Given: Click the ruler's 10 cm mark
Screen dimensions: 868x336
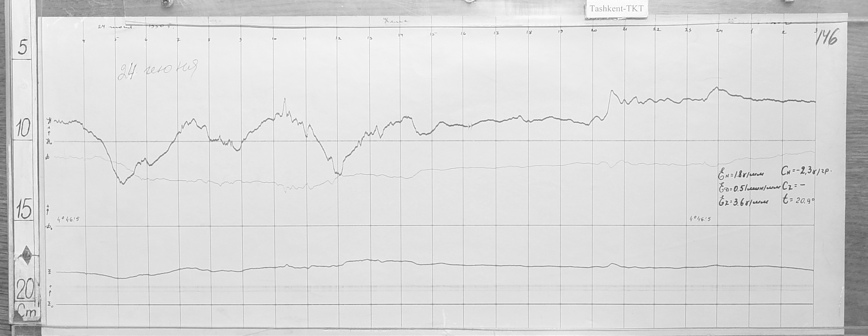Looking at the screenshot, I should 23,130.
